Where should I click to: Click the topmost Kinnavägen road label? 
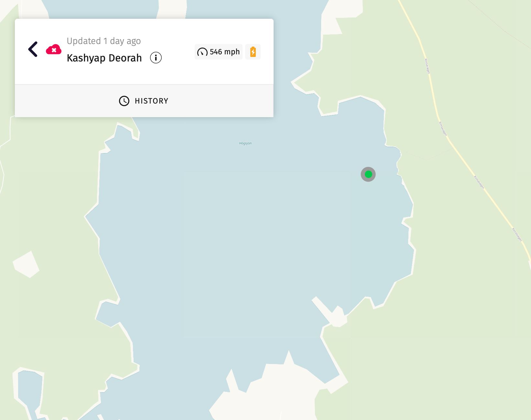[x=427, y=66]
